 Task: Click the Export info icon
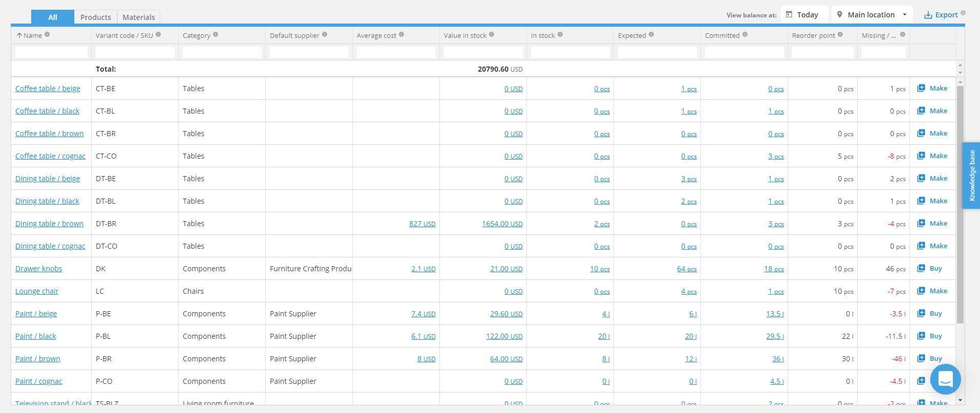coord(963,13)
